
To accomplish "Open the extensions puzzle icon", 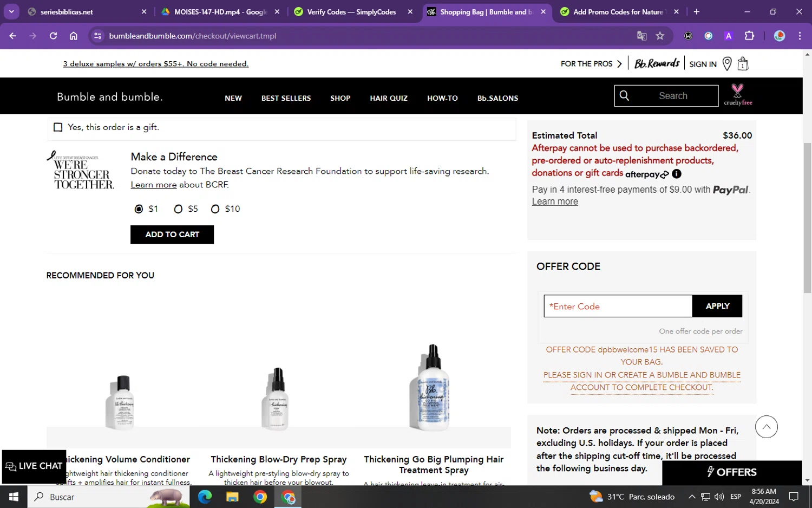I will 749,36.
